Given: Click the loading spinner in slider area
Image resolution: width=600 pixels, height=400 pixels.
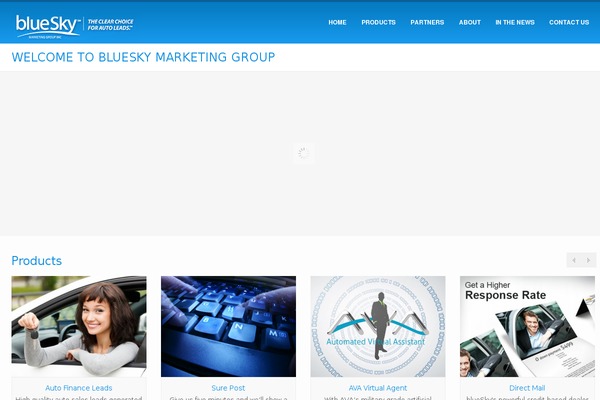Looking at the screenshot, I should coord(304,153).
